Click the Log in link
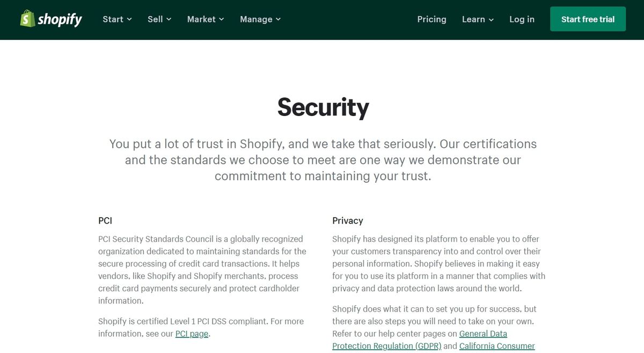Screen dimensions: 644x353 click(522, 19)
